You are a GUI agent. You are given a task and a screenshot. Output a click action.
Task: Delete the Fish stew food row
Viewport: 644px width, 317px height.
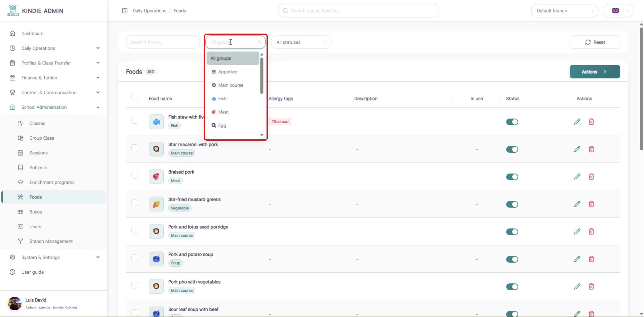coord(591,122)
